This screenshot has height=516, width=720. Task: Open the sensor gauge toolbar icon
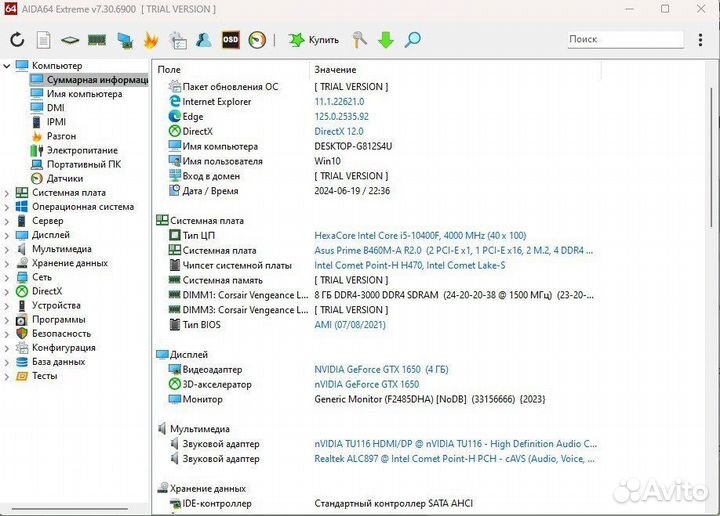(257, 40)
